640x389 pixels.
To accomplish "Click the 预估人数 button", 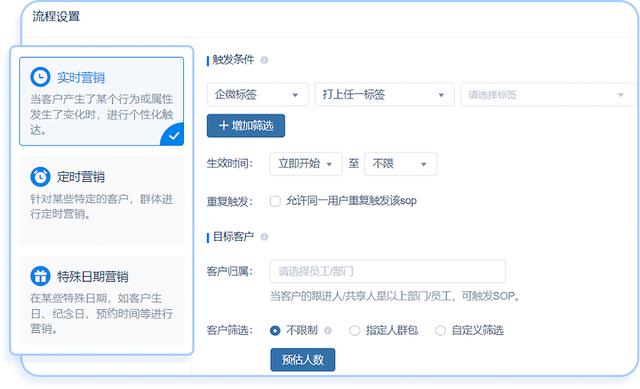I will pyautogui.click(x=302, y=360).
